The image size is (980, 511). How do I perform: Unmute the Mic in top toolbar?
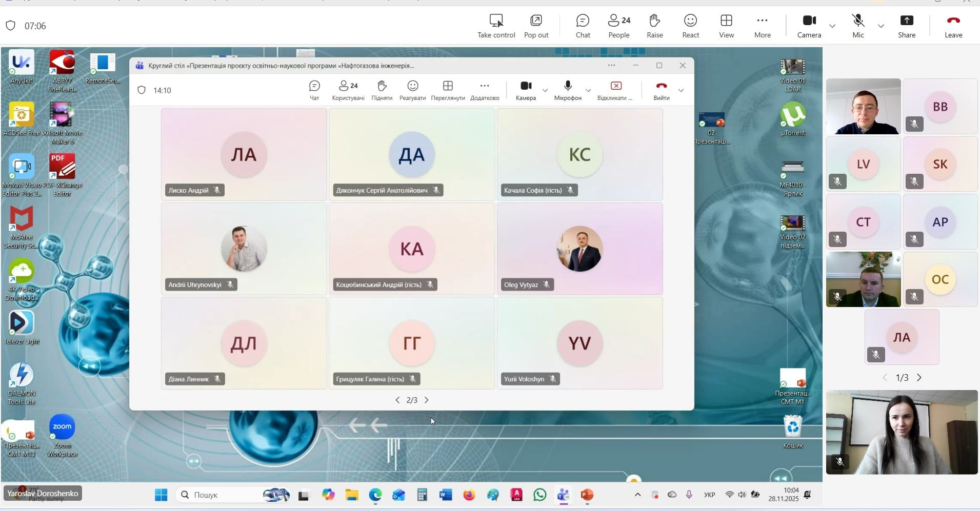[x=858, y=26]
